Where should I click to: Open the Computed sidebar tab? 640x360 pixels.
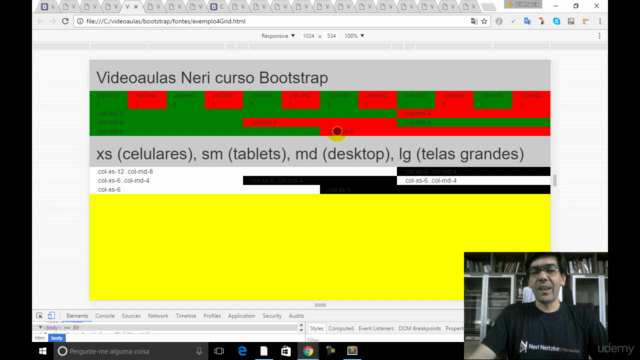(x=341, y=329)
